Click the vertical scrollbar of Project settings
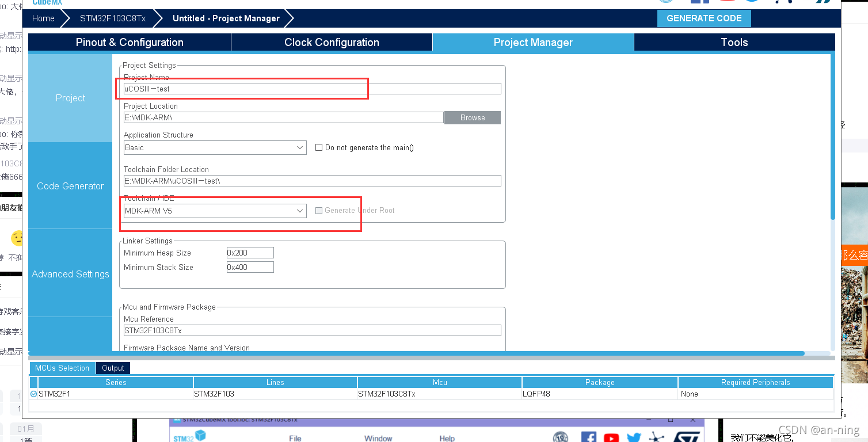 click(833, 137)
